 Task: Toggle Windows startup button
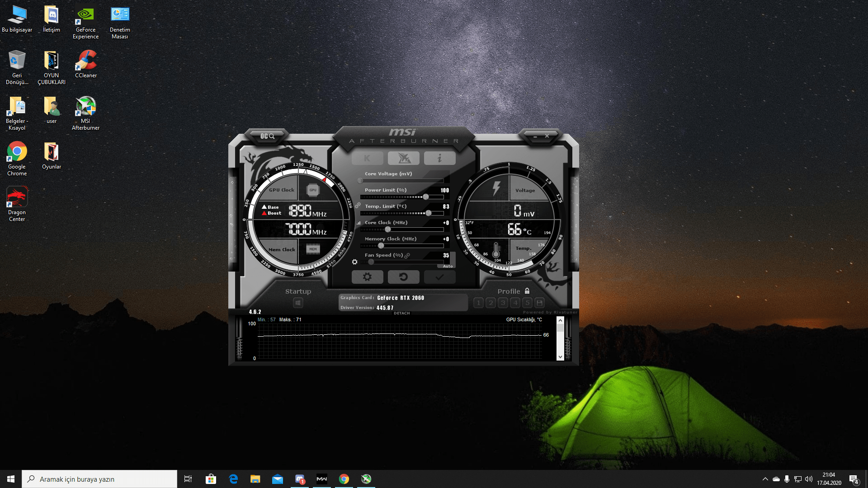point(298,303)
